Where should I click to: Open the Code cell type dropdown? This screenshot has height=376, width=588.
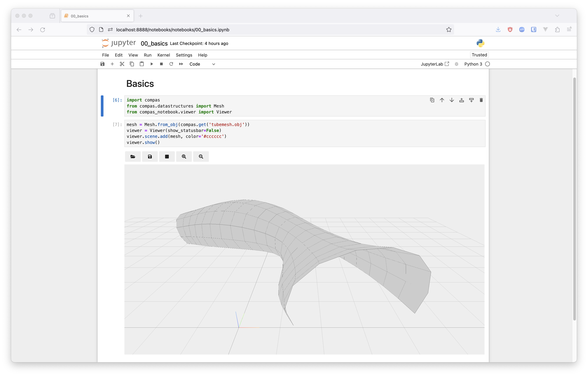(202, 64)
